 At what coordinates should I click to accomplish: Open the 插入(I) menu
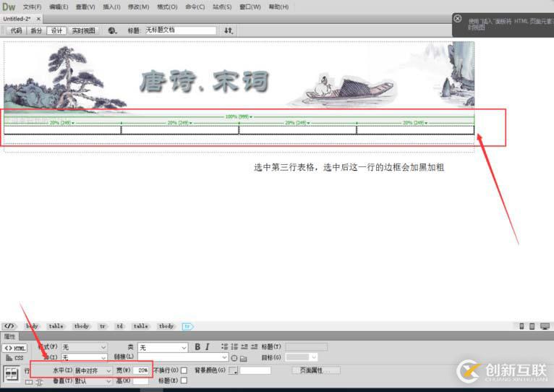111,7
